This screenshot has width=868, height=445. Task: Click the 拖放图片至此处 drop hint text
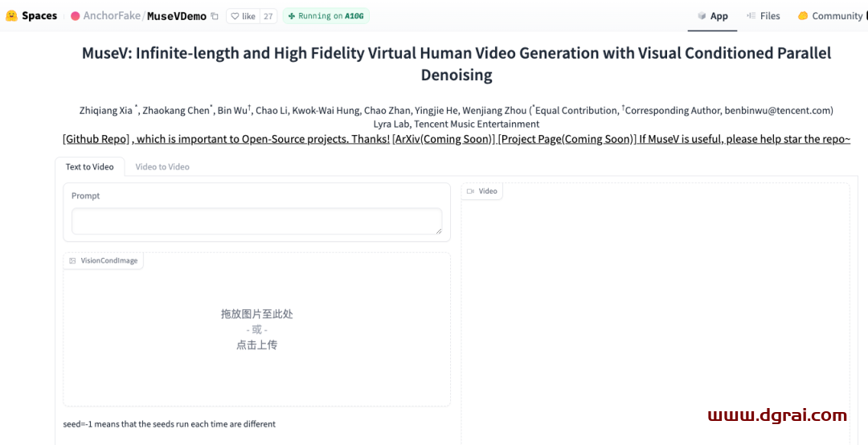pyautogui.click(x=257, y=314)
